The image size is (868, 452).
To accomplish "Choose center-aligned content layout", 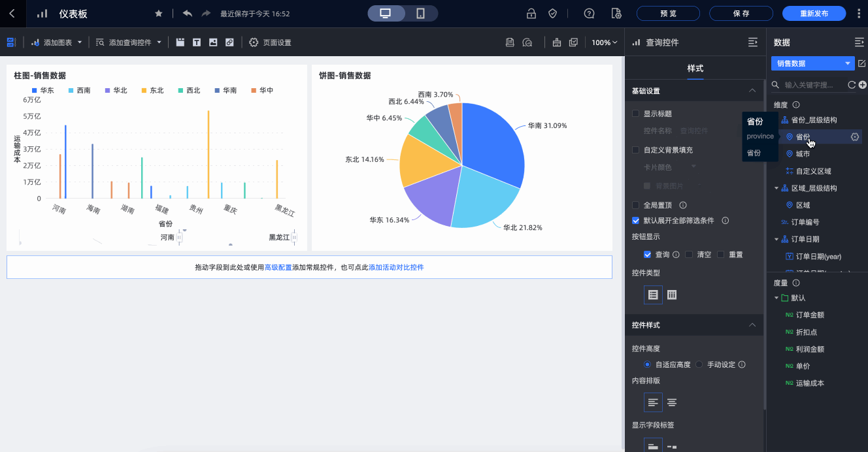I will 672,402.
